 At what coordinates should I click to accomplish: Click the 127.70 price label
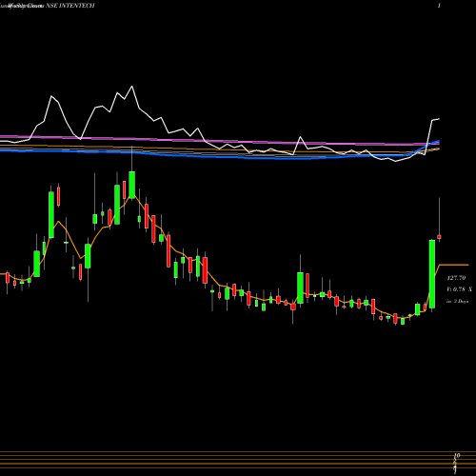[x=456, y=278]
